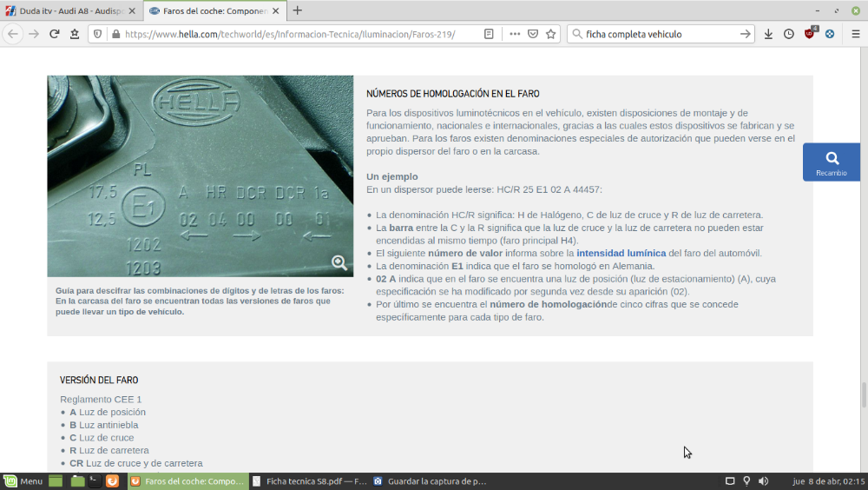Focus the search box with 'ficha completa vehiculo'

click(661, 34)
